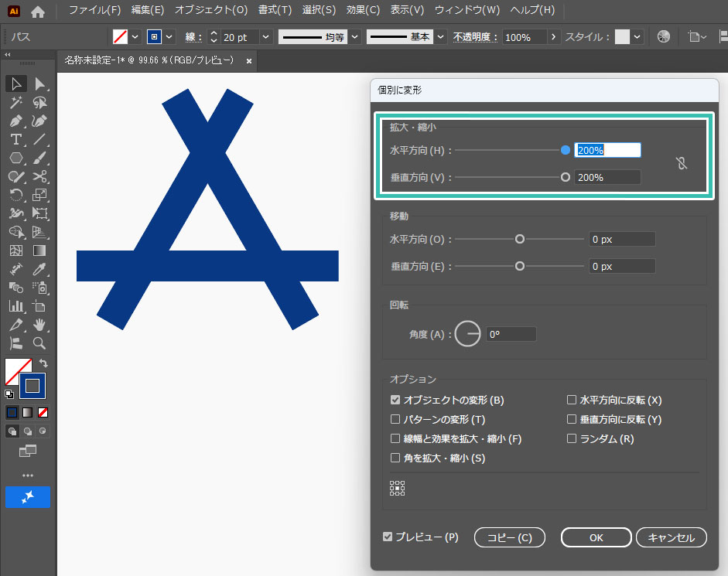Open the オブジェクト(O) menu

point(211,11)
